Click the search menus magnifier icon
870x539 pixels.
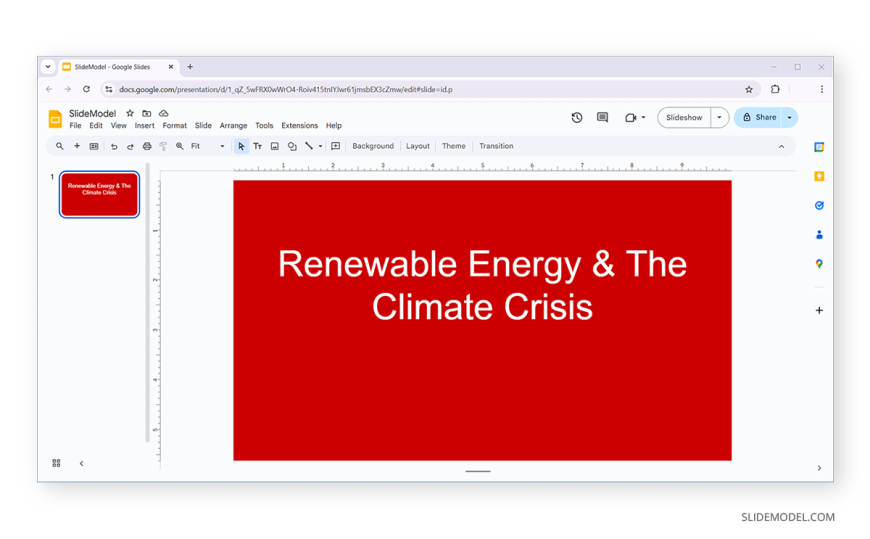59,147
